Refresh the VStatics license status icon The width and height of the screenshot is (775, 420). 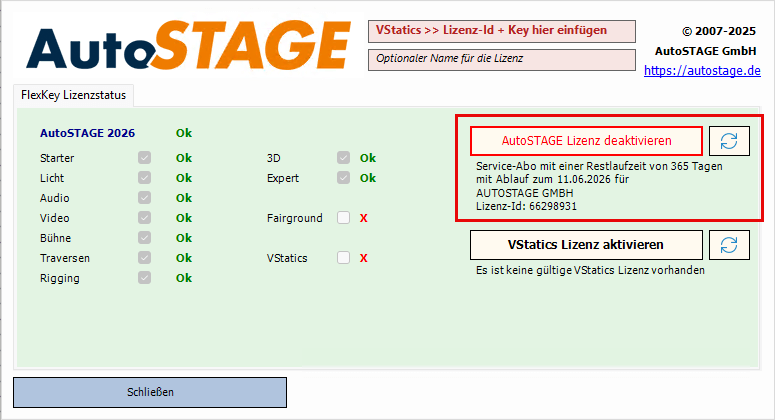729,245
